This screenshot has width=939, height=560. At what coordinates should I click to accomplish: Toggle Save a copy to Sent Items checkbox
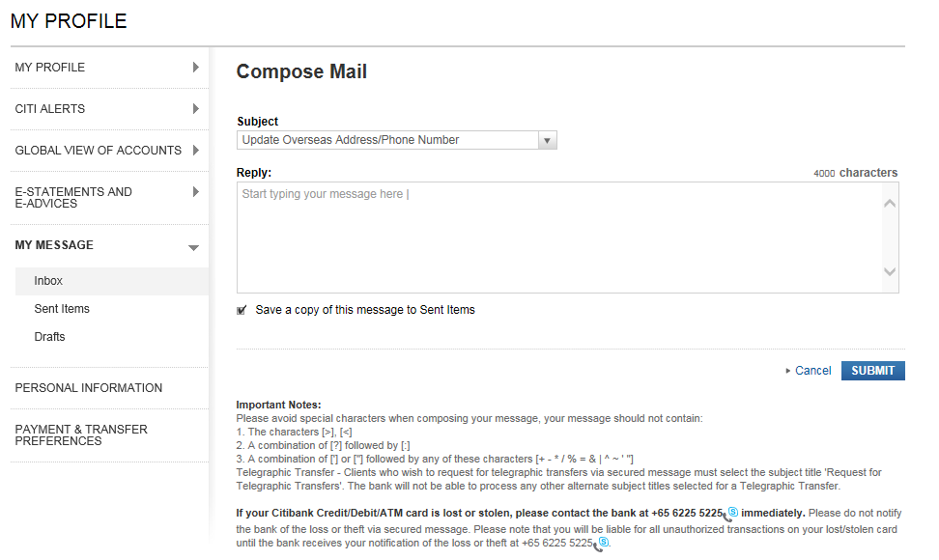[x=242, y=311]
